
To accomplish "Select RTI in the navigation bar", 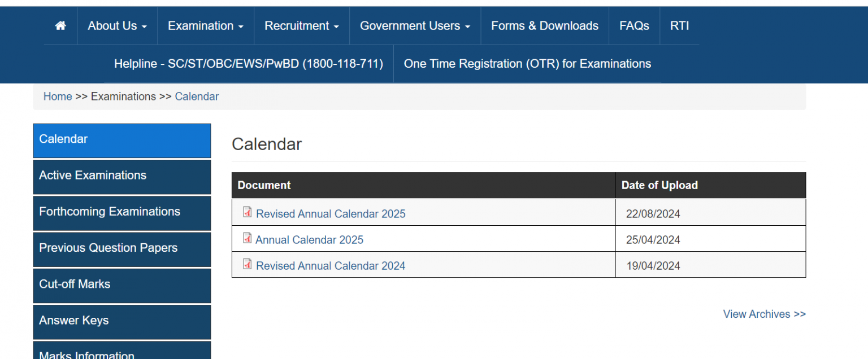I will [x=679, y=25].
